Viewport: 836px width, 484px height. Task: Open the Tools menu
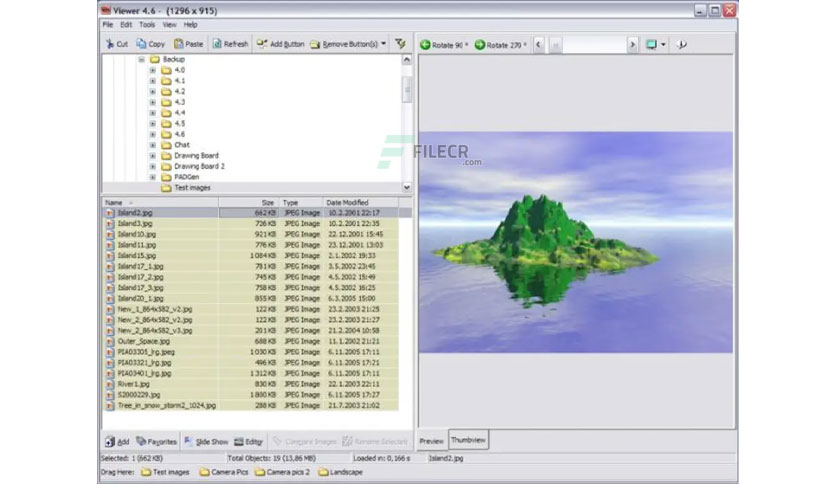[x=147, y=25]
